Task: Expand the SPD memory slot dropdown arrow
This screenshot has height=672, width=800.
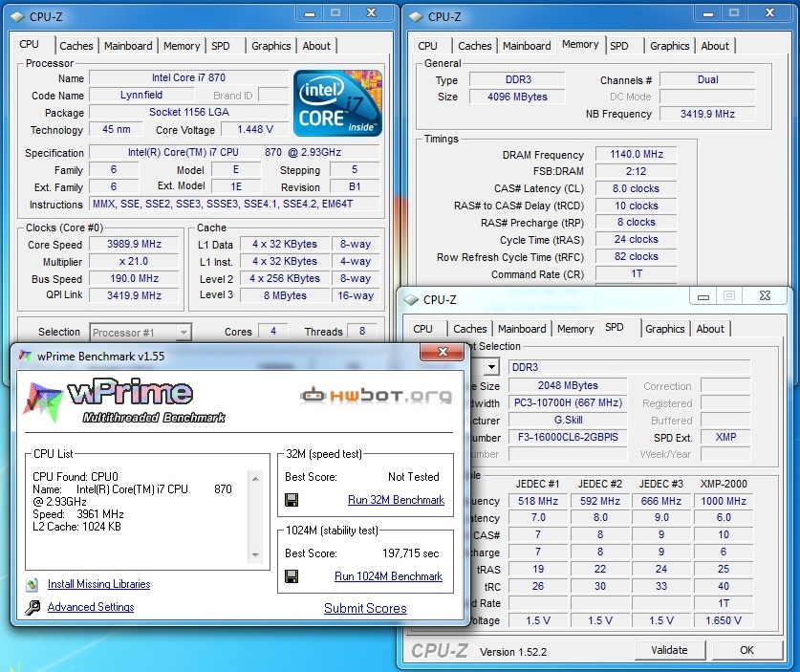Action: click(490, 367)
